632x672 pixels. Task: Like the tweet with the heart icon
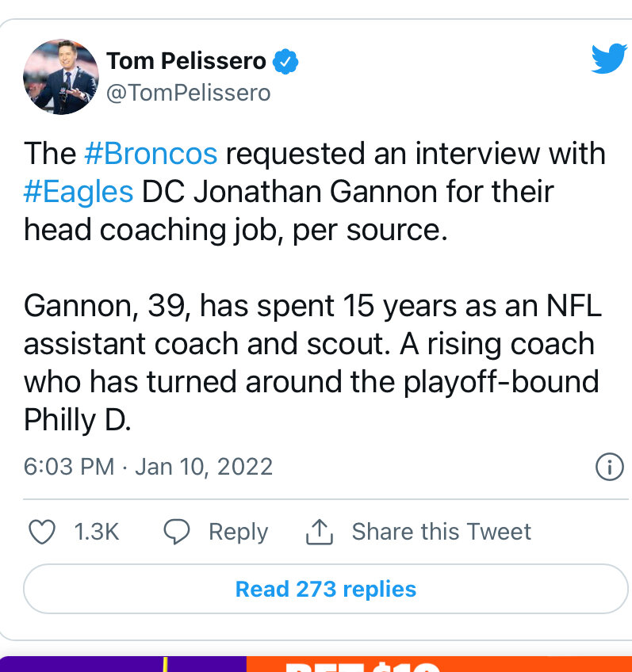42,532
